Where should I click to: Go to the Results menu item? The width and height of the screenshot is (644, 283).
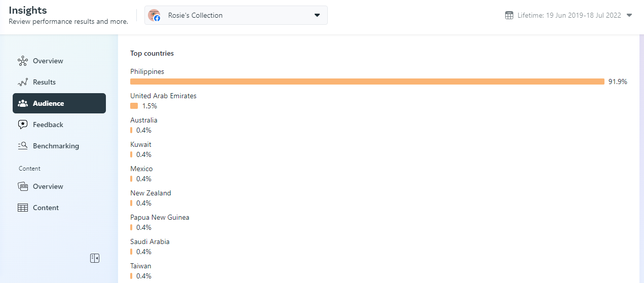(44, 82)
